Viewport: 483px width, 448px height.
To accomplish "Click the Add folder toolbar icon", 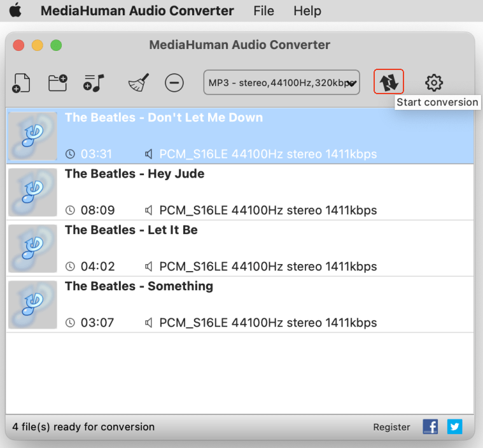I will pos(58,82).
